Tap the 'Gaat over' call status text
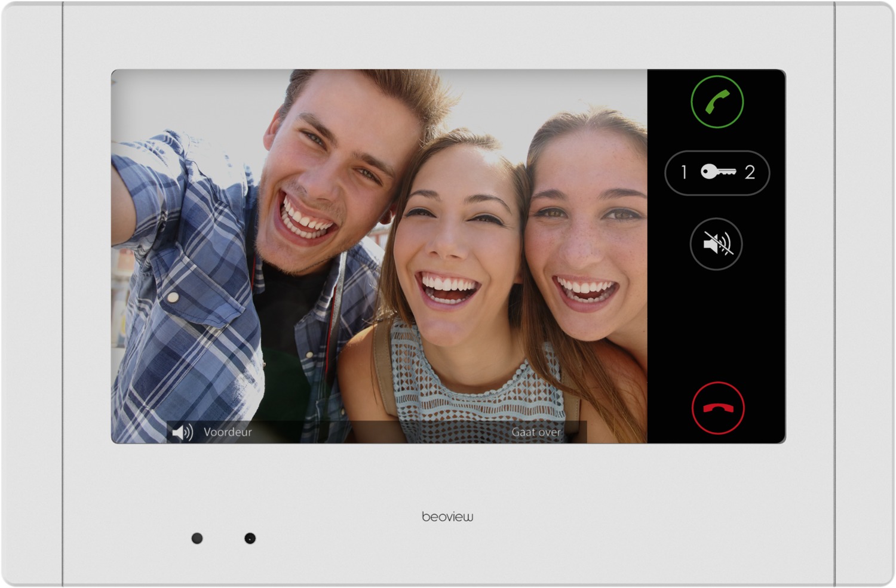The image size is (896, 588). point(536,432)
